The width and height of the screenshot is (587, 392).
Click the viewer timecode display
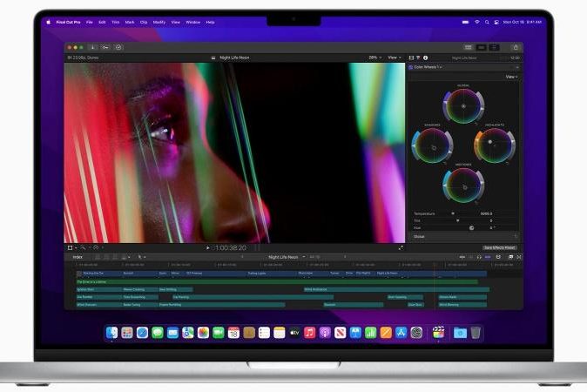[x=231, y=248]
